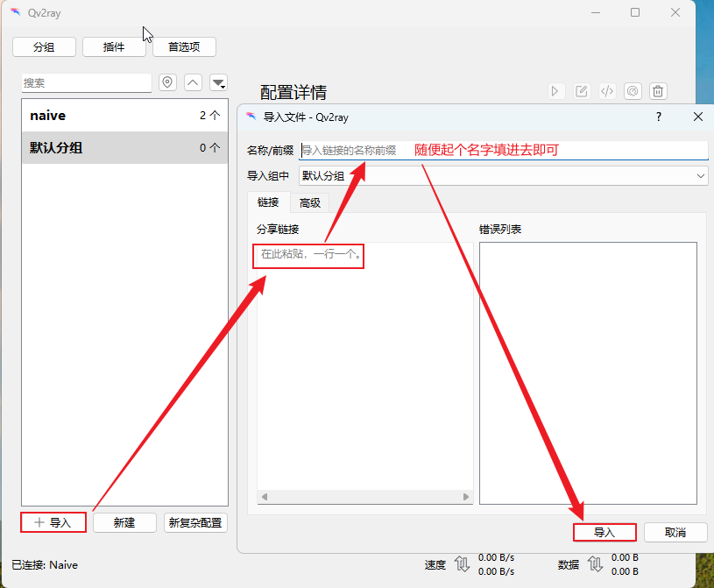Click the latency test gauge icon
Image resolution: width=714 pixels, height=588 pixels.
[633, 91]
